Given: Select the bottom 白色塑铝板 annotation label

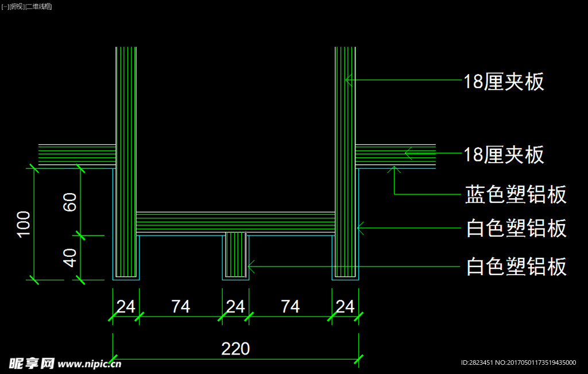Looking at the screenshot, I should click(x=516, y=267).
